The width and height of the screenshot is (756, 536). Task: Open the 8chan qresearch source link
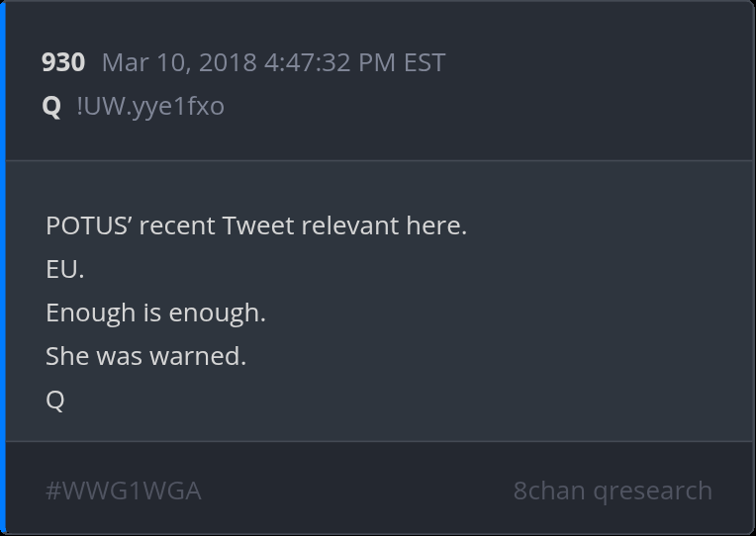click(x=613, y=491)
